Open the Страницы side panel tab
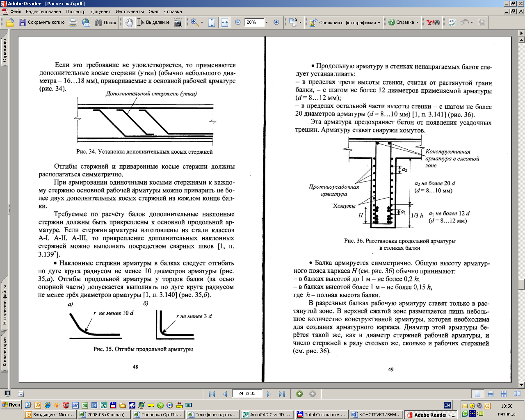 pos(5,51)
